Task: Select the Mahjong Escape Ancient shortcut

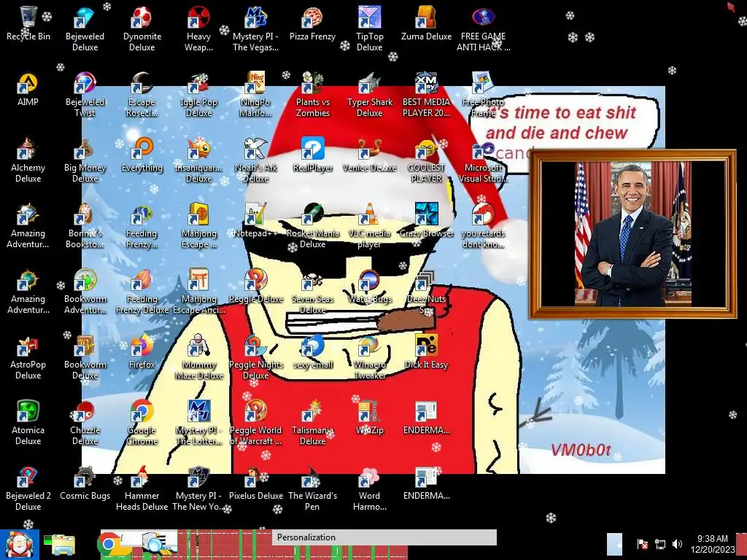Action: point(198,292)
